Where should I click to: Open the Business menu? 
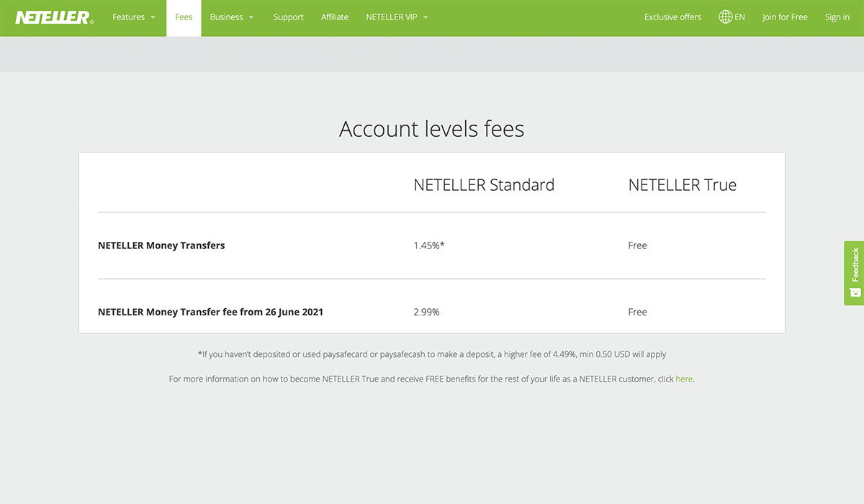(x=226, y=17)
